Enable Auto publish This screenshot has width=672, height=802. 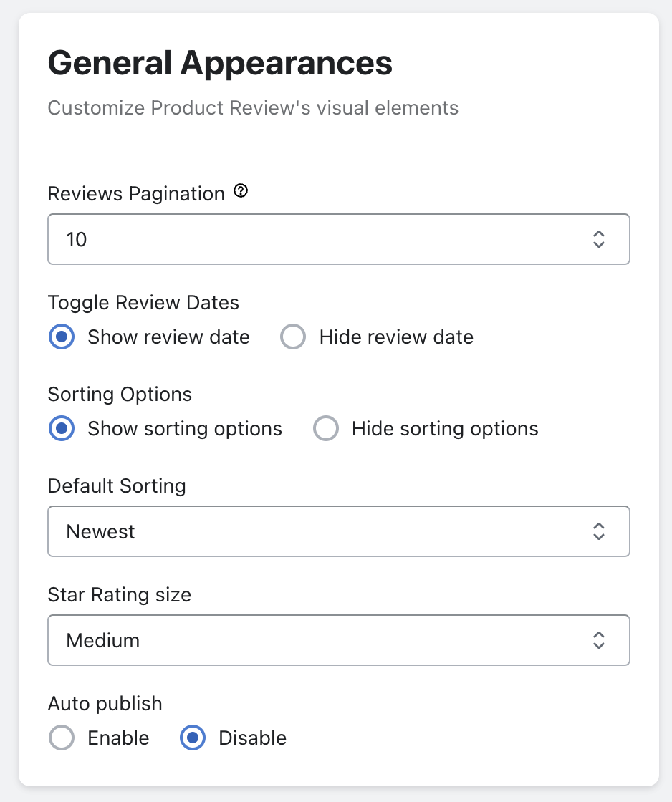(62, 738)
